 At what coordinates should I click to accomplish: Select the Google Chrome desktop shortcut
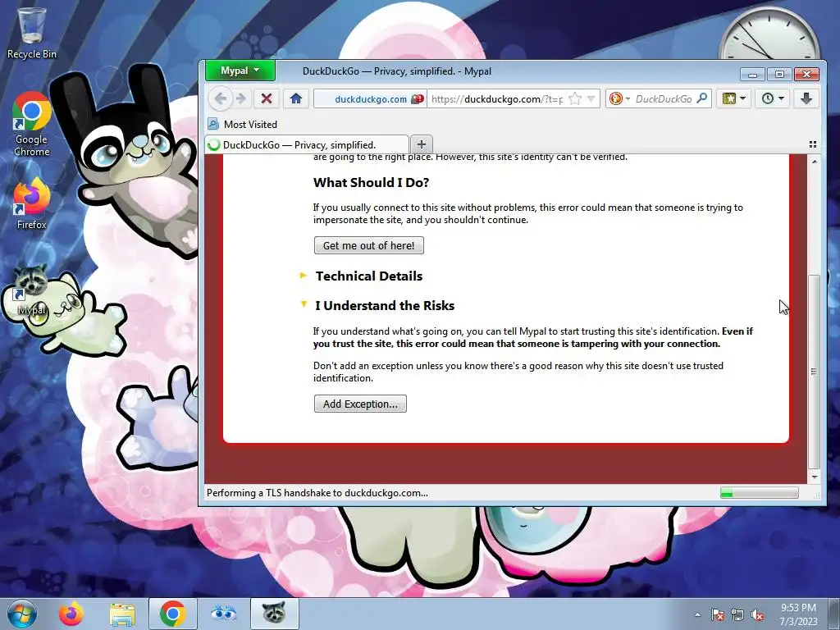(32, 125)
